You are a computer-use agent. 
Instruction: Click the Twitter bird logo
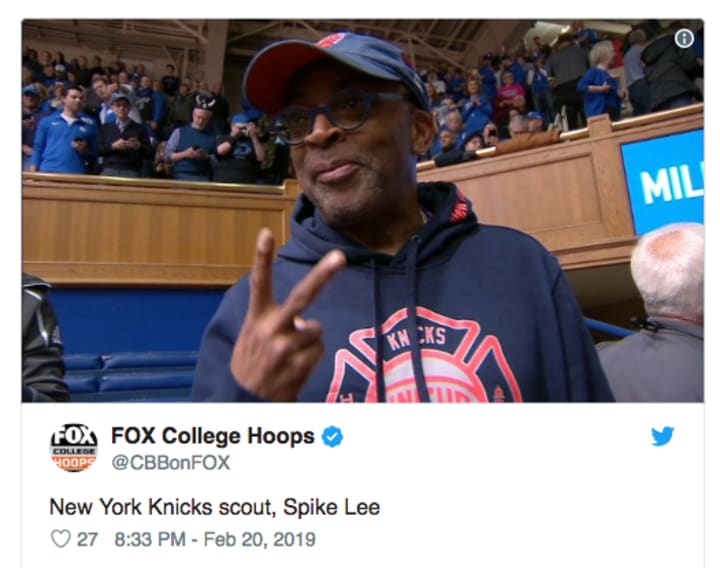coord(662,436)
